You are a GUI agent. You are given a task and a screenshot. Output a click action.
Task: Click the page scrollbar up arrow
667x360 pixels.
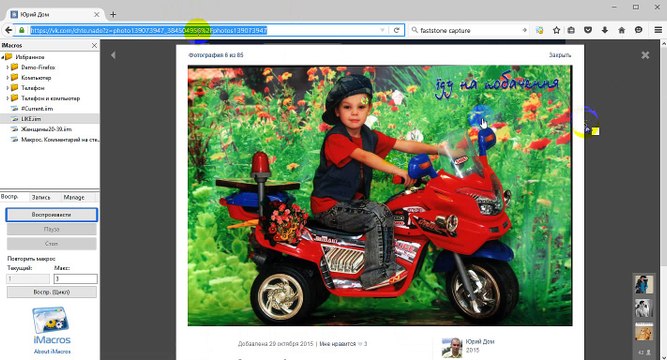pyautogui.click(x=663, y=44)
